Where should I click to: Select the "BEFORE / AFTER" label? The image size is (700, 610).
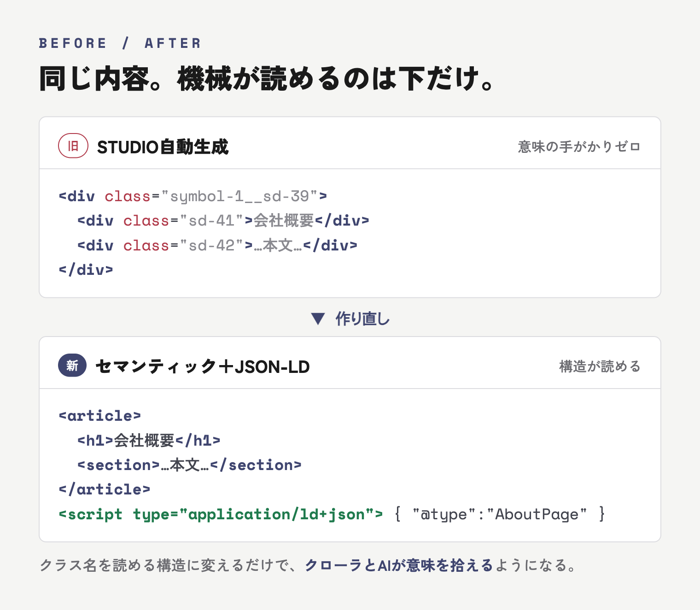point(120,43)
